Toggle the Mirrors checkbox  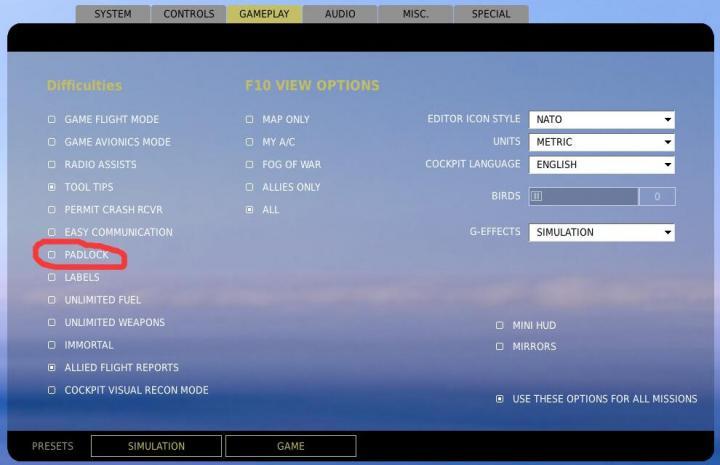500,347
